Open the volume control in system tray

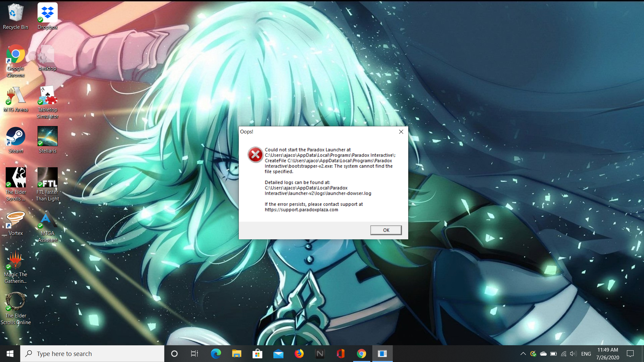(x=573, y=354)
